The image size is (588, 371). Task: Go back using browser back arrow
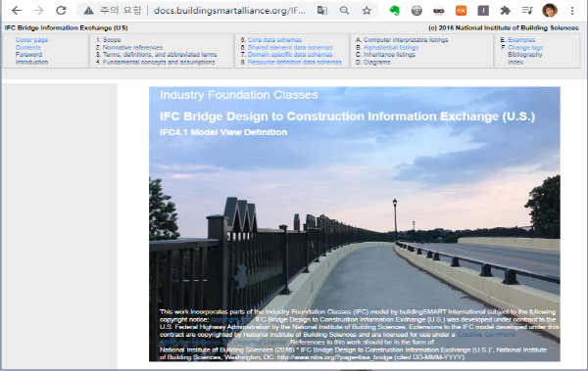17,11
